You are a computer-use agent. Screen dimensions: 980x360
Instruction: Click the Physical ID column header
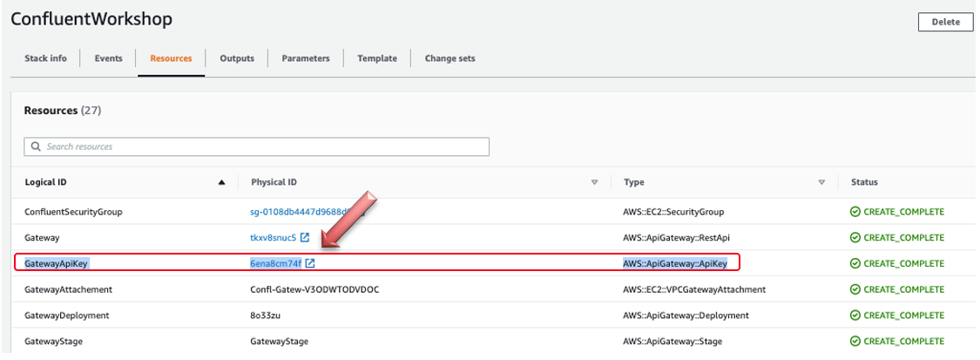pos(274,182)
